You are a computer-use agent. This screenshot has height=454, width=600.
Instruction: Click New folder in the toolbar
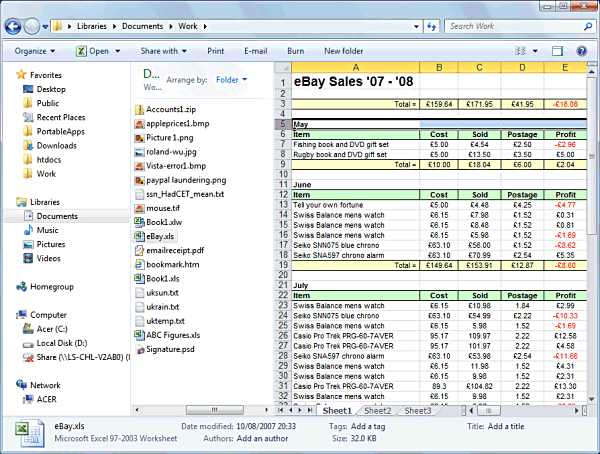click(x=344, y=51)
